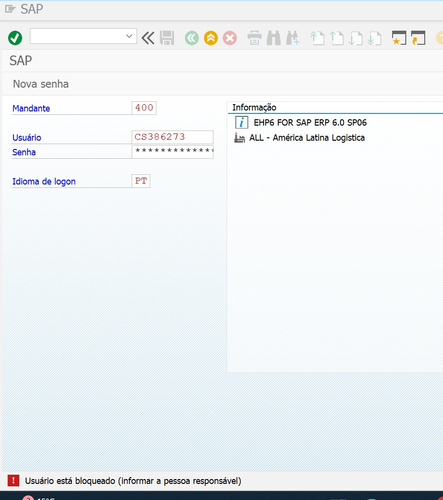Click the green Enter checkmark icon

[15, 38]
